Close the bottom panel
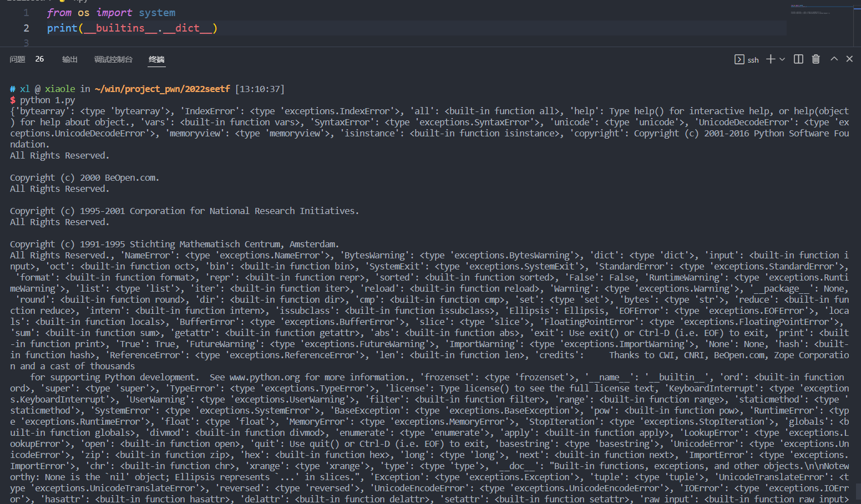Screen dimensions: 861x504 849,59
